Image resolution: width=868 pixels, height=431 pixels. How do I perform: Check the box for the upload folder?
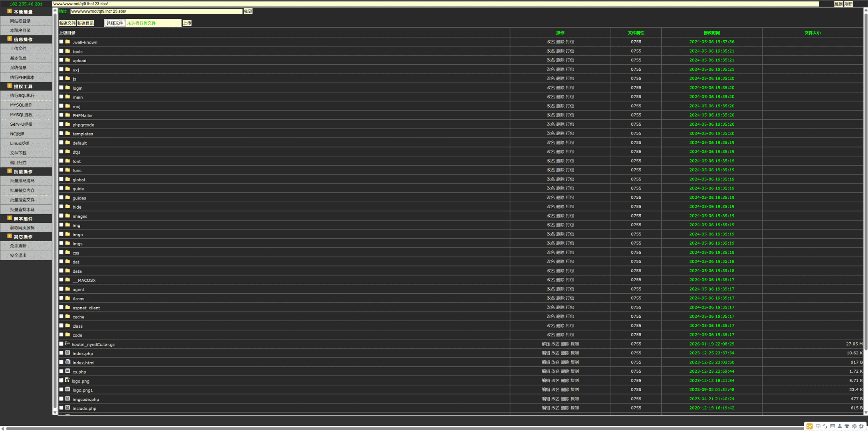coord(61,60)
